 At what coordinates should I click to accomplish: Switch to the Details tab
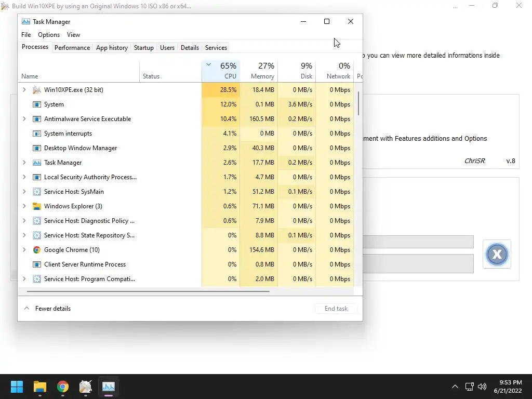[190, 48]
